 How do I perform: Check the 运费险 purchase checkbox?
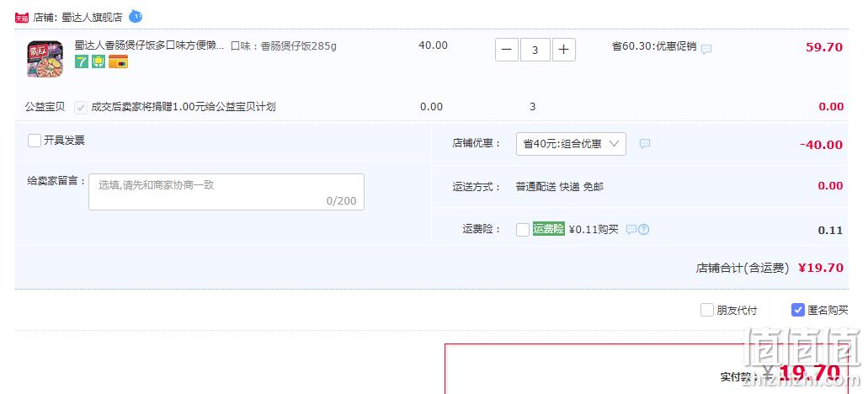pyautogui.click(x=523, y=230)
